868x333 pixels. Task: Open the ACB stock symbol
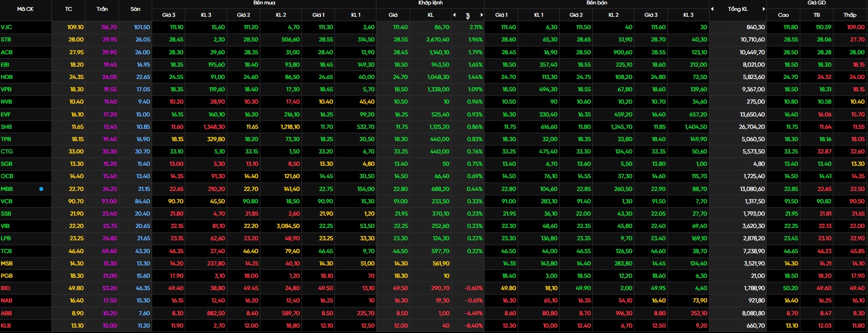(x=7, y=52)
